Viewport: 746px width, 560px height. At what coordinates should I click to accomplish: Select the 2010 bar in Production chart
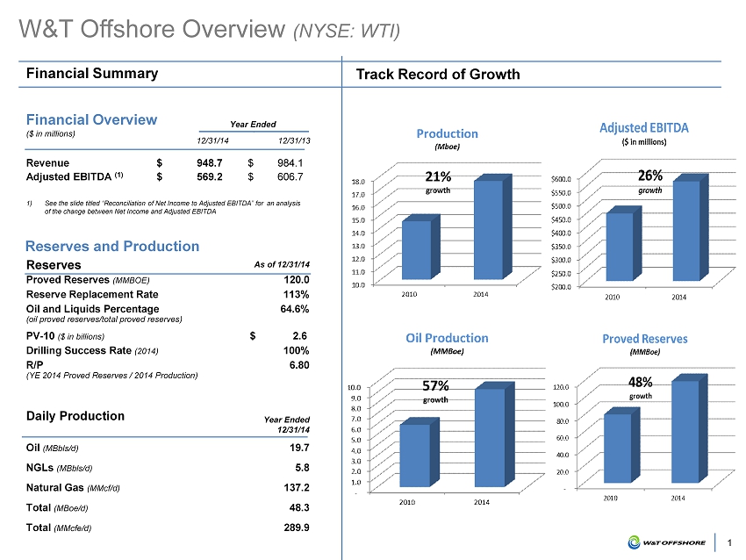pos(417,250)
